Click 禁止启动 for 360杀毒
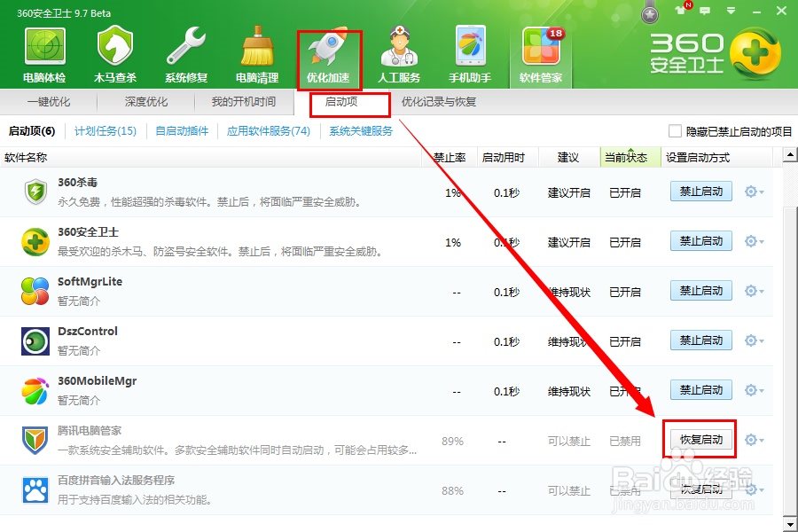This screenshot has height=532, width=798. click(701, 192)
